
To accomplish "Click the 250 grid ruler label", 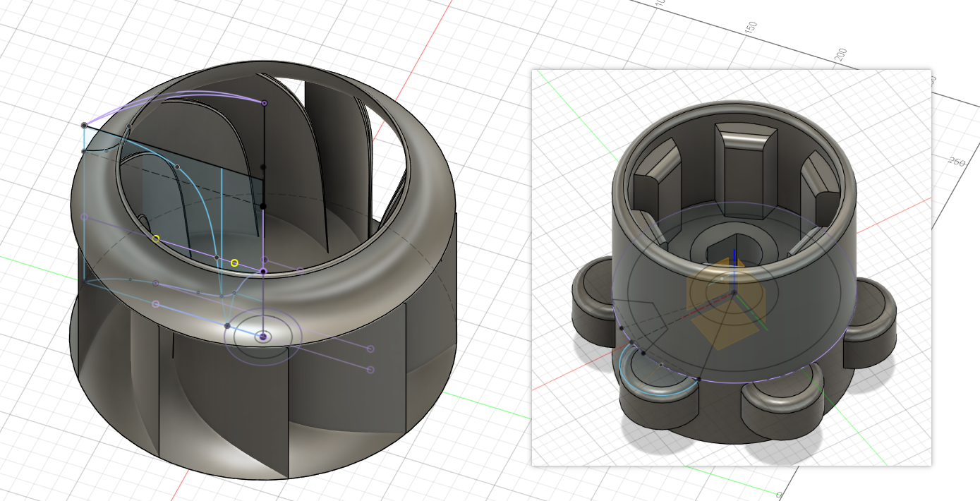I will pyautogui.click(x=956, y=162).
